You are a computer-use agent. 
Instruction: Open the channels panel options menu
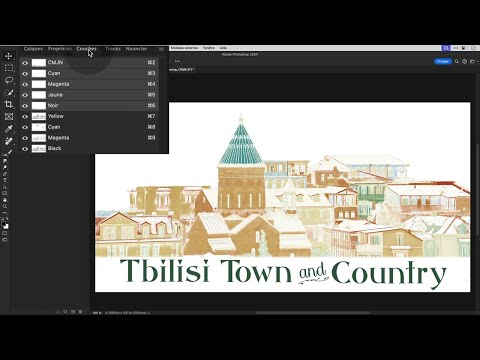pyautogui.click(x=161, y=49)
